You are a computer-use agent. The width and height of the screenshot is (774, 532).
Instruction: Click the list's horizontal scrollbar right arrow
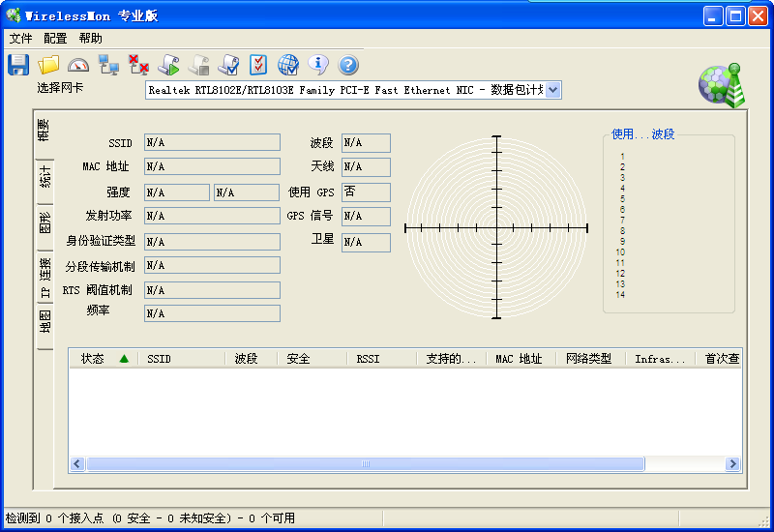pos(733,464)
